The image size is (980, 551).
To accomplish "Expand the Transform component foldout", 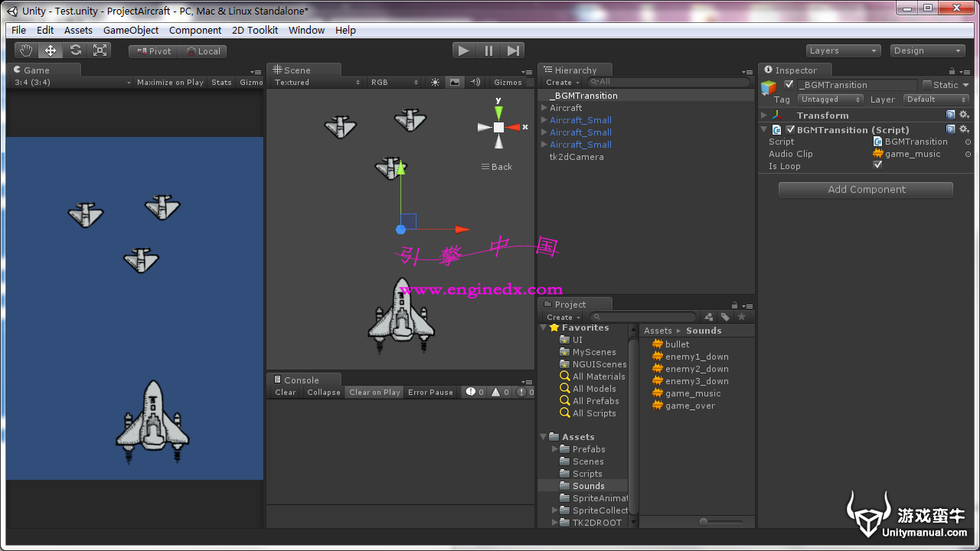I will (x=764, y=116).
